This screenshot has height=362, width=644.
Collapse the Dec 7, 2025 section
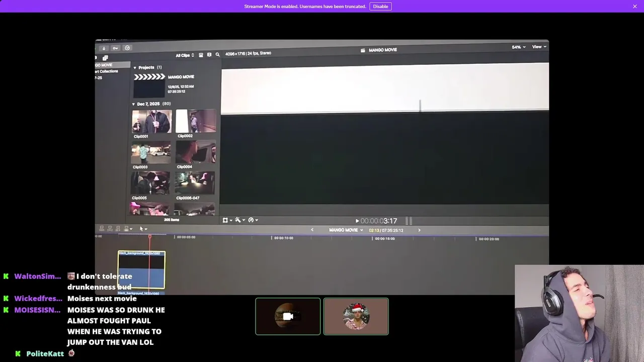(x=133, y=104)
